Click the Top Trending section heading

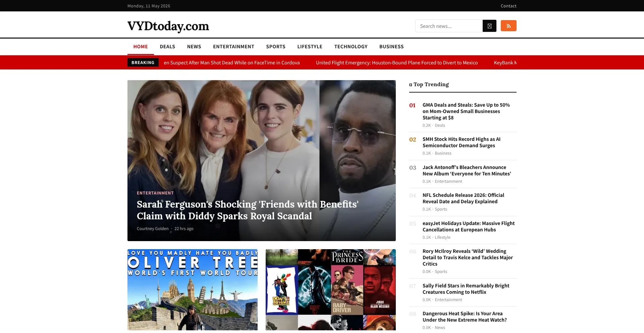coord(429,85)
